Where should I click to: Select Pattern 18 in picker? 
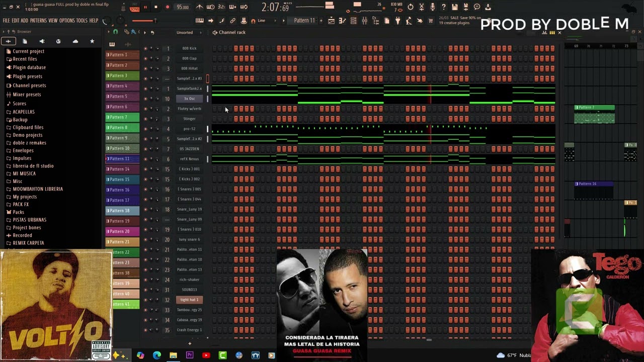coord(122,211)
